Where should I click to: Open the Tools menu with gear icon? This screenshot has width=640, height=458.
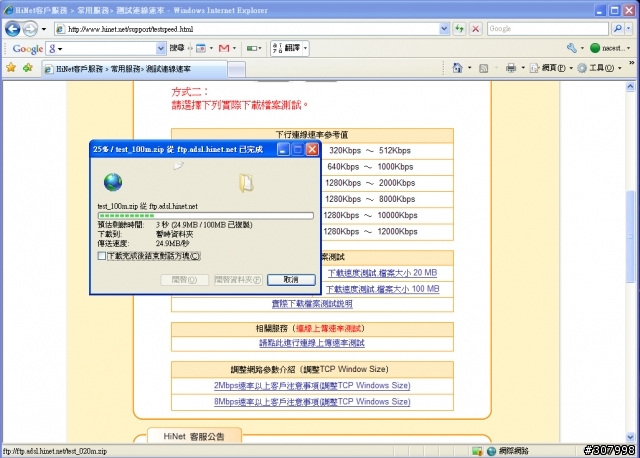599,68
